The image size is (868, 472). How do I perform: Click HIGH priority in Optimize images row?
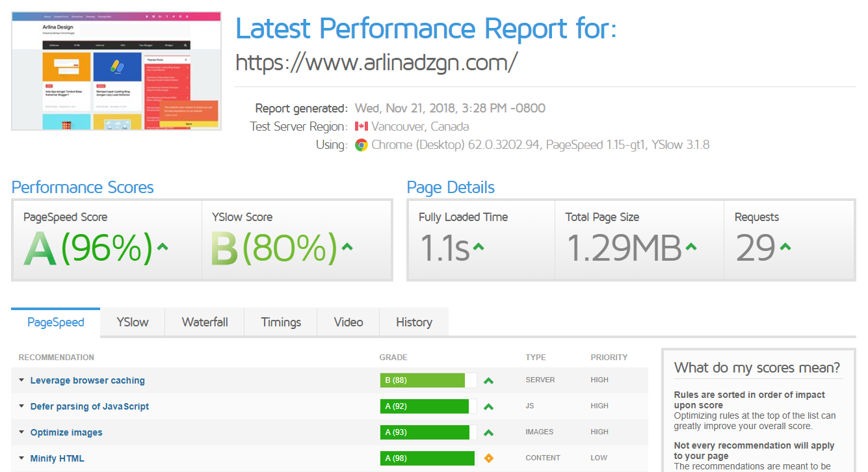599,432
